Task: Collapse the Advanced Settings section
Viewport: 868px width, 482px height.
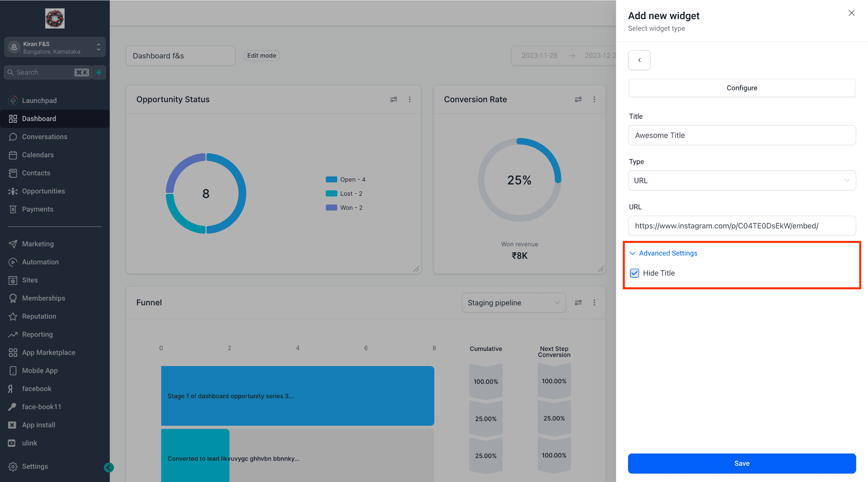Action: click(663, 253)
